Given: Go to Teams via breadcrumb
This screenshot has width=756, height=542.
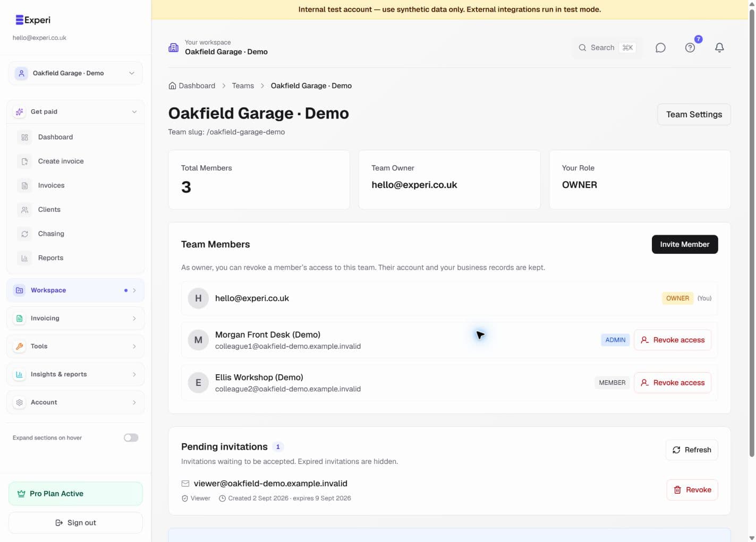Looking at the screenshot, I should [243, 86].
